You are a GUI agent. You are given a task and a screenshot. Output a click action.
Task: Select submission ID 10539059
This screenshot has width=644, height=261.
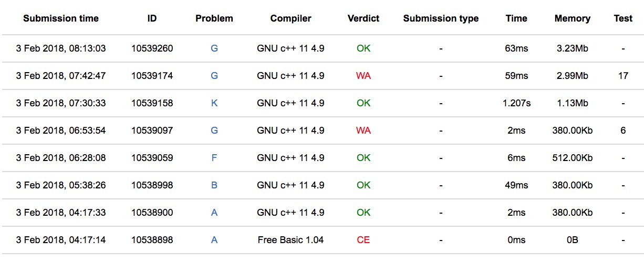pyautogui.click(x=152, y=158)
